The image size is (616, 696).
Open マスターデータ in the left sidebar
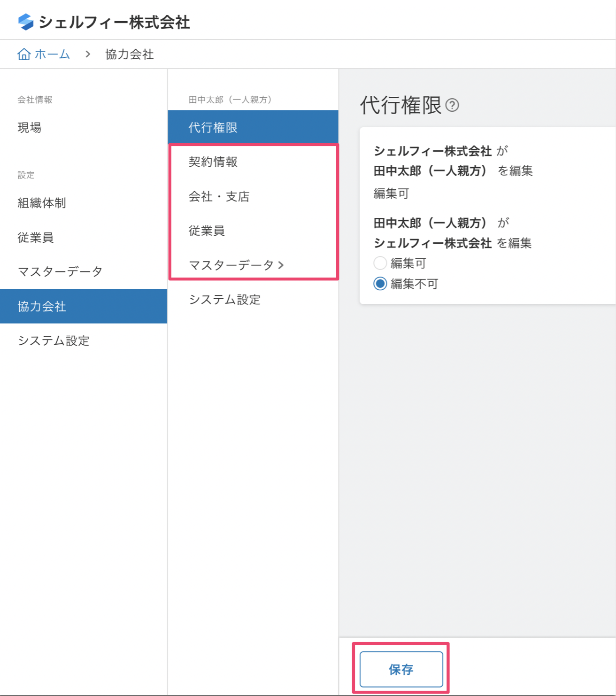[60, 271]
